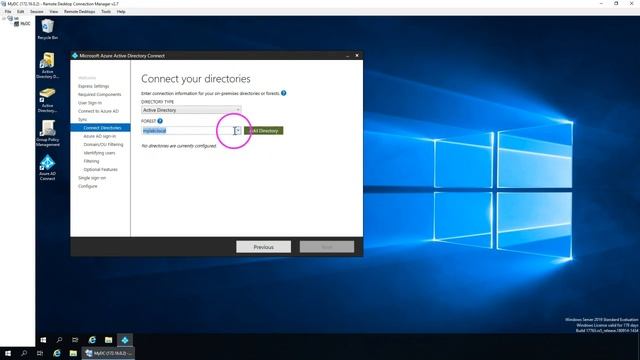Go to Identifying users step

[99, 153]
